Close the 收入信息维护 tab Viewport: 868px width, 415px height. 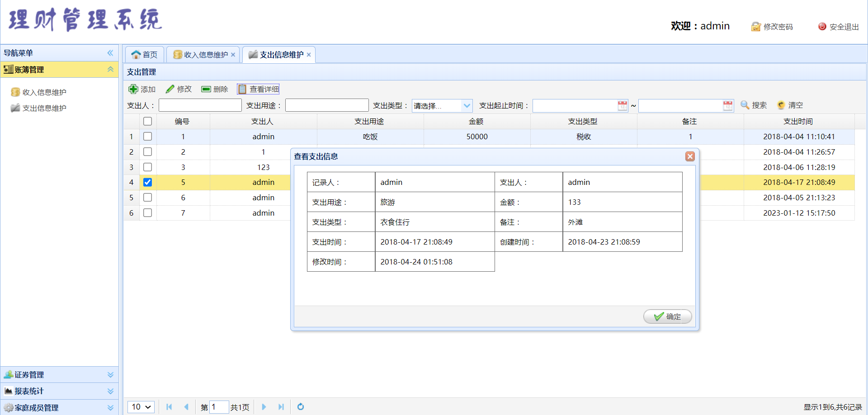click(233, 55)
